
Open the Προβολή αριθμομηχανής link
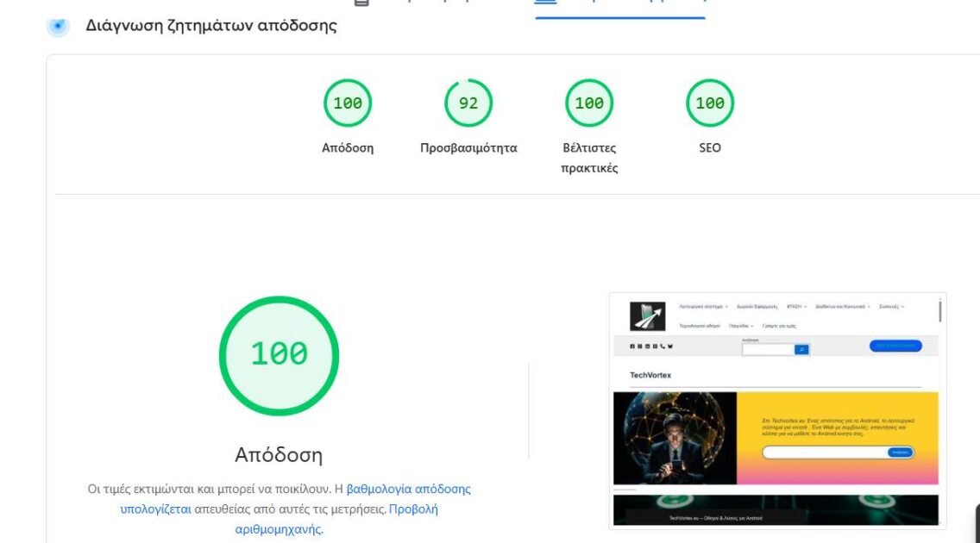(x=336, y=519)
